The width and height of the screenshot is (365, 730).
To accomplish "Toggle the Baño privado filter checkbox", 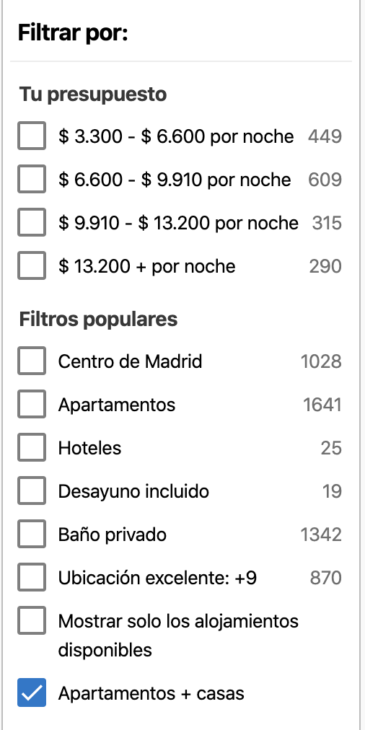I will (32, 534).
